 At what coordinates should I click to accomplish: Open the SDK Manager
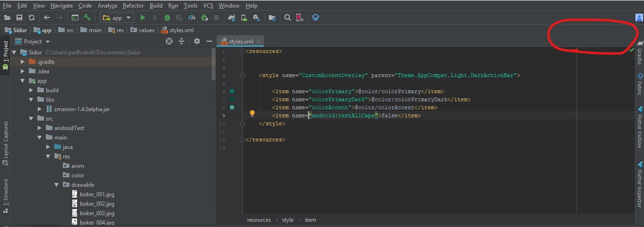256,18
